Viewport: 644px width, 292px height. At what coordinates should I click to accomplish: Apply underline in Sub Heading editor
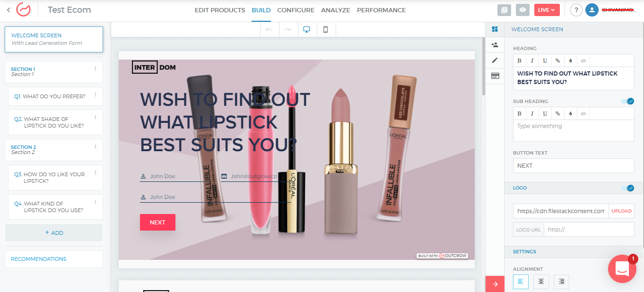coord(545,113)
